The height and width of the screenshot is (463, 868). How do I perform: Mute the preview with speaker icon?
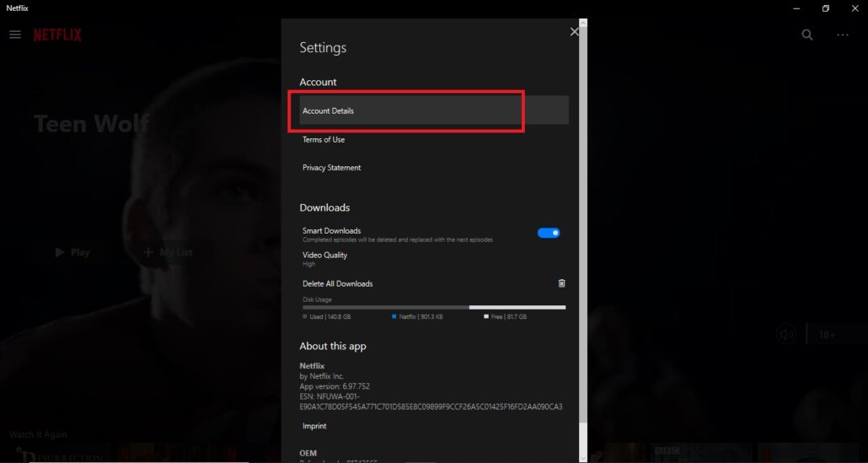click(786, 335)
